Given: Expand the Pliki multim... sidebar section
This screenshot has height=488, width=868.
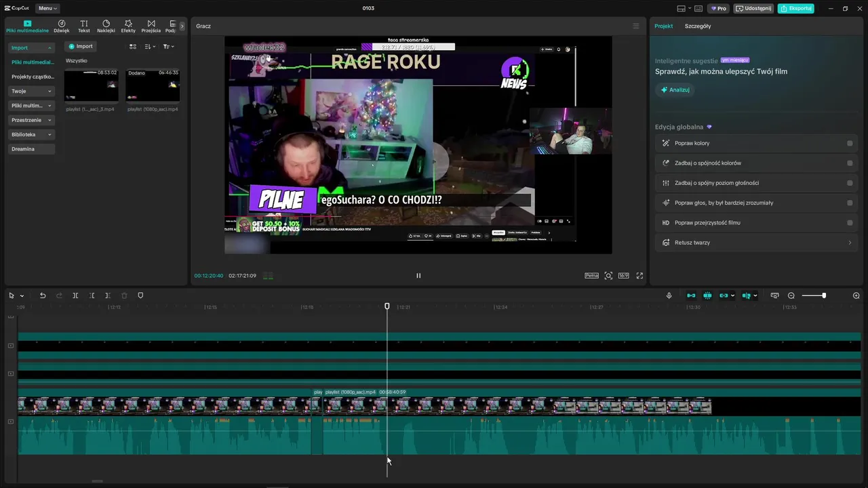Looking at the screenshot, I should [x=31, y=106].
